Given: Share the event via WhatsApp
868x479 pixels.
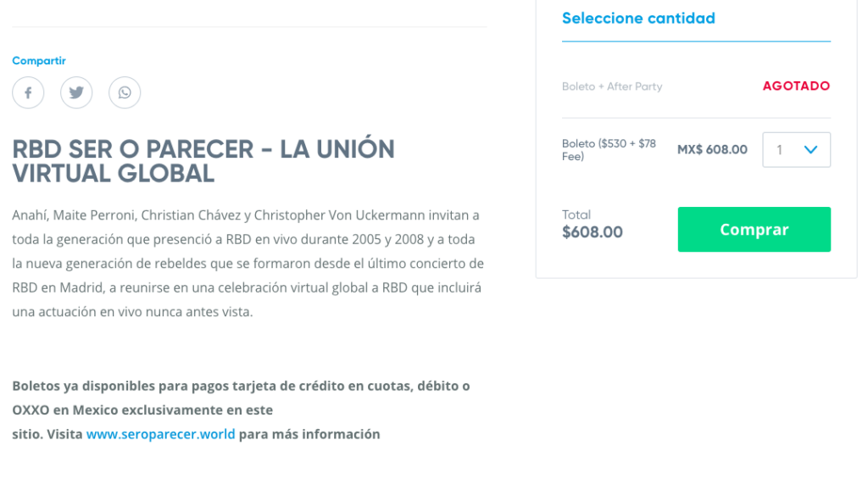Looking at the screenshot, I should tap(125, 92).
